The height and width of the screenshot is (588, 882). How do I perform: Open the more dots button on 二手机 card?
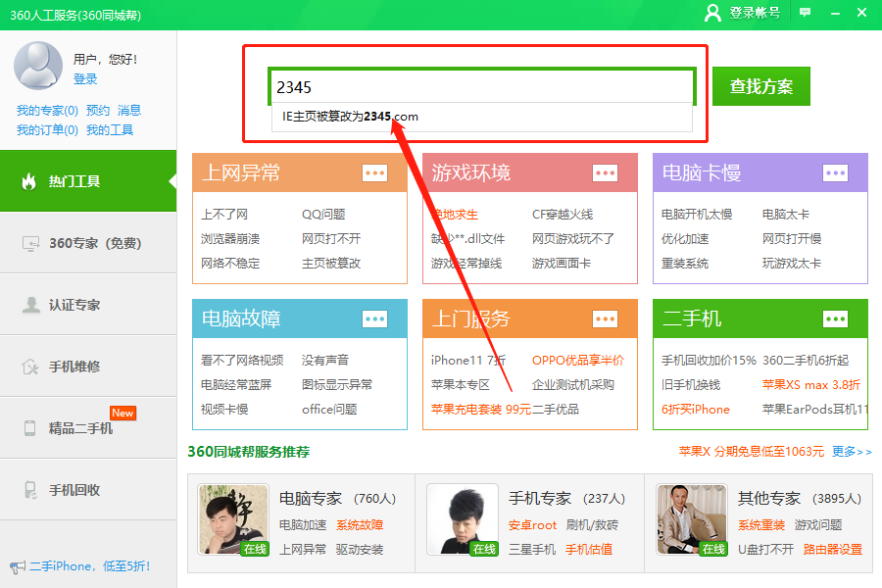(x=835, y=319)
